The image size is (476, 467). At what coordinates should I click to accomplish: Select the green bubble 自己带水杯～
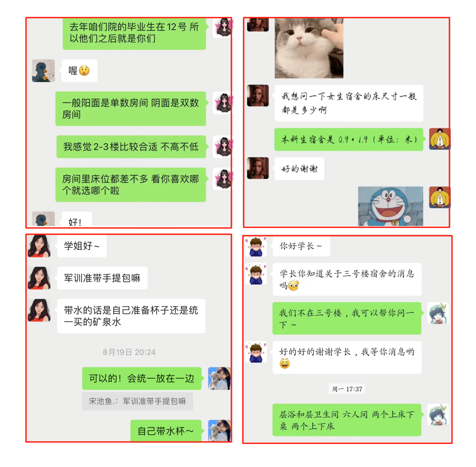pyautogui.click(x=166, y=431)
